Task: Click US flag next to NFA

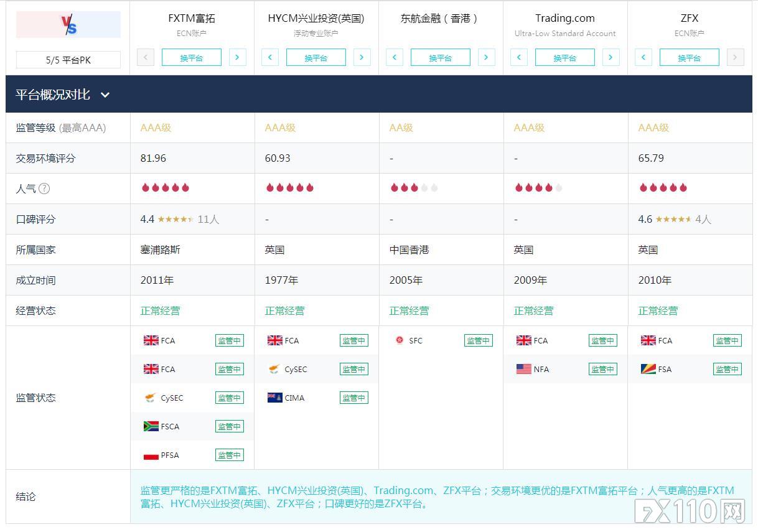Action: tap(524, 369)
